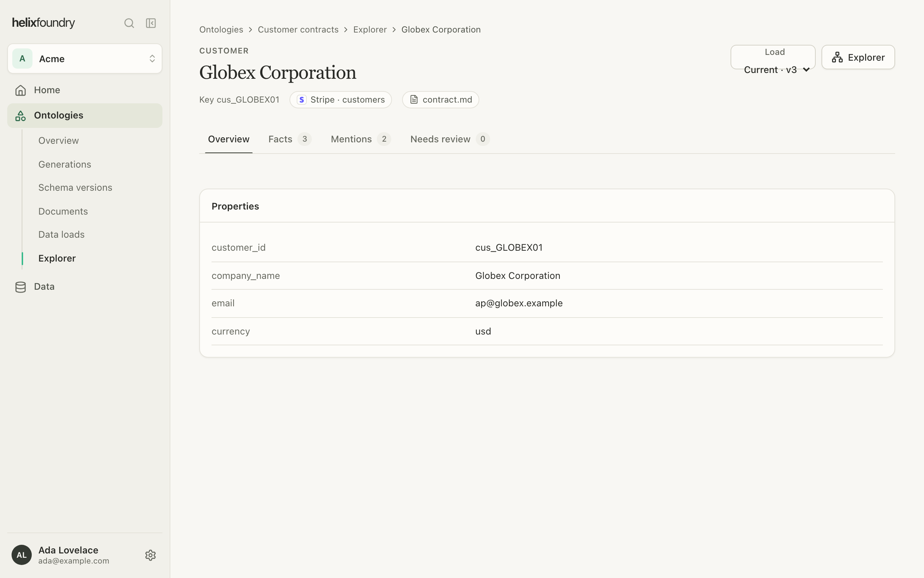
Task: Switch to the Mentions tab
Action: coord(361,139)
